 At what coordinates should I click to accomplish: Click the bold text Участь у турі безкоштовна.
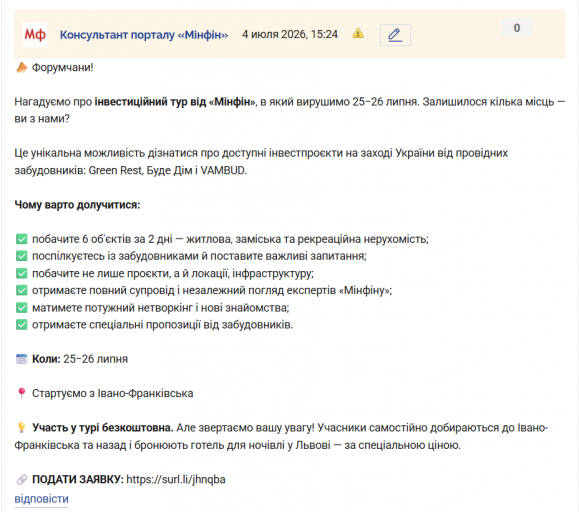[103, 428]
